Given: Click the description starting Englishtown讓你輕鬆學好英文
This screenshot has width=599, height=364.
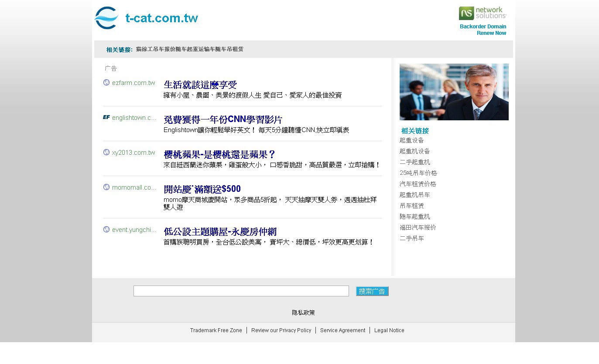Looking at the screenshot, I should click(x=257, y=130).
